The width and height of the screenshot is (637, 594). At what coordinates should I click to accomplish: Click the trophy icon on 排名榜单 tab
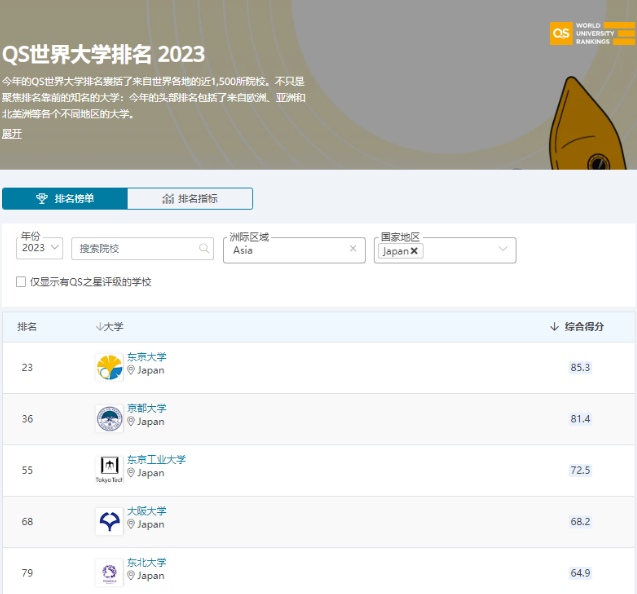[42, 199]
